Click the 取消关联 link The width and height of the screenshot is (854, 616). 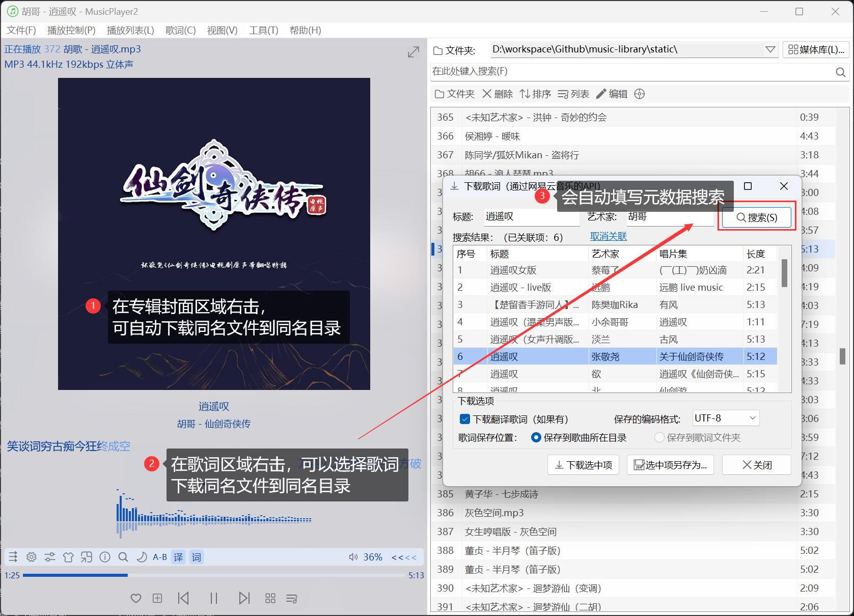pos(608,236)
